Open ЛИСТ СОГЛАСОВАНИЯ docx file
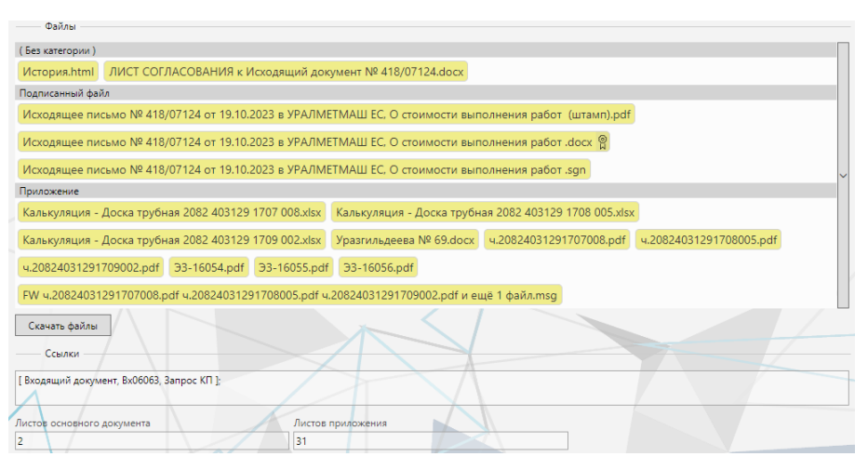This screenshot has height=470, width=868. tap(286, 71)
